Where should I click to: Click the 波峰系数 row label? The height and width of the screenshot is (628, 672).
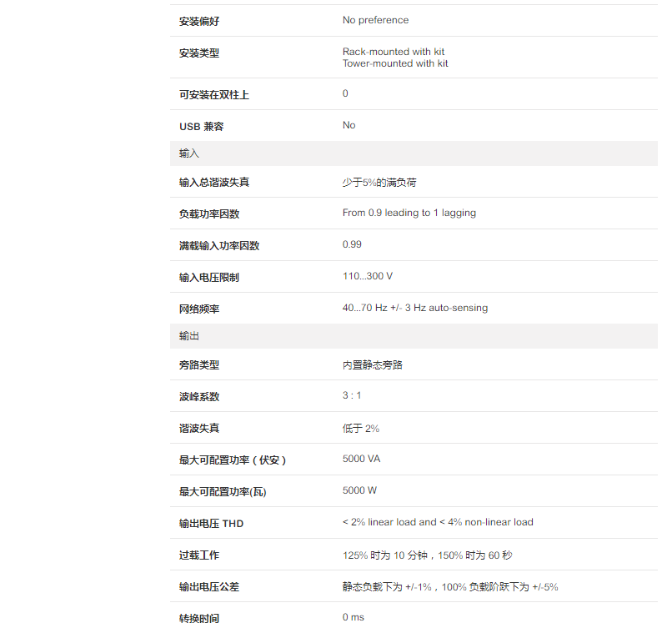pyautogui.click(x=199, y=397)
